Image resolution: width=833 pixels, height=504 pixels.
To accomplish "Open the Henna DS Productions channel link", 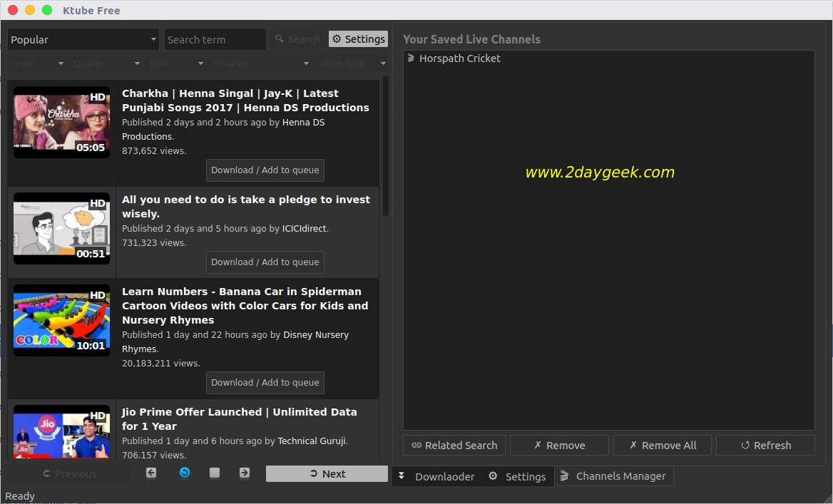I will 224,130.
